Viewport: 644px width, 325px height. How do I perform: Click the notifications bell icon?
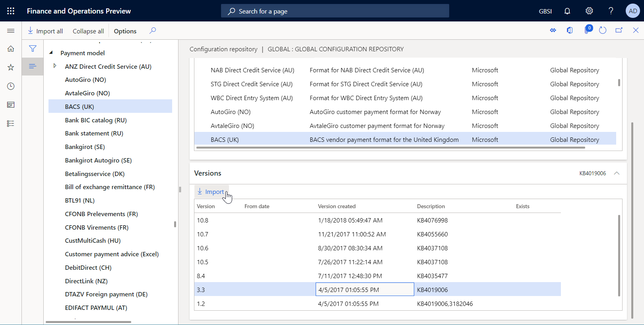pos(567,11)
